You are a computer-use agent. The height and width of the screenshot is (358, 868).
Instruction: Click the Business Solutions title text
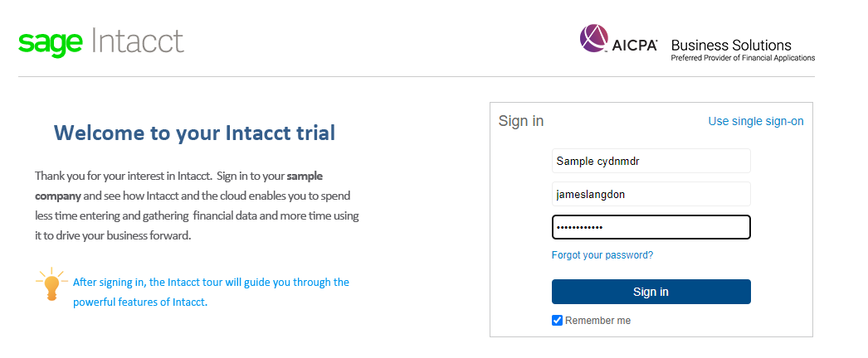(x=731, y=45)
